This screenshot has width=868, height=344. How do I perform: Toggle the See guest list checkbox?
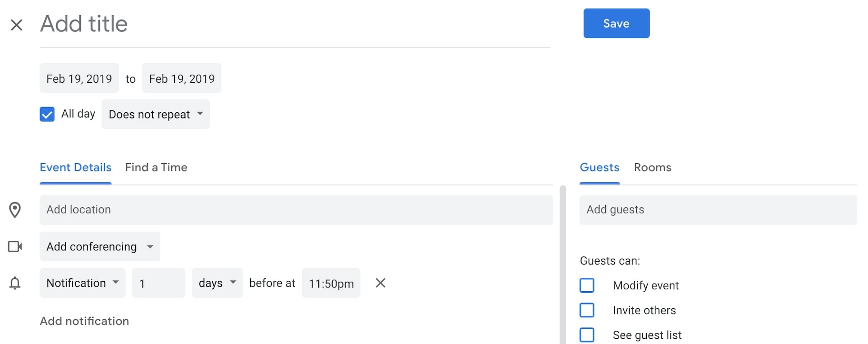[x=587, y=335]
